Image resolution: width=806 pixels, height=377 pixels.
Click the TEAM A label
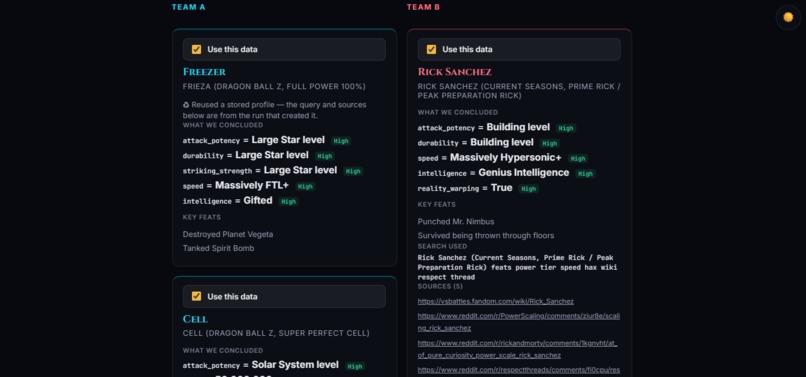188,7
